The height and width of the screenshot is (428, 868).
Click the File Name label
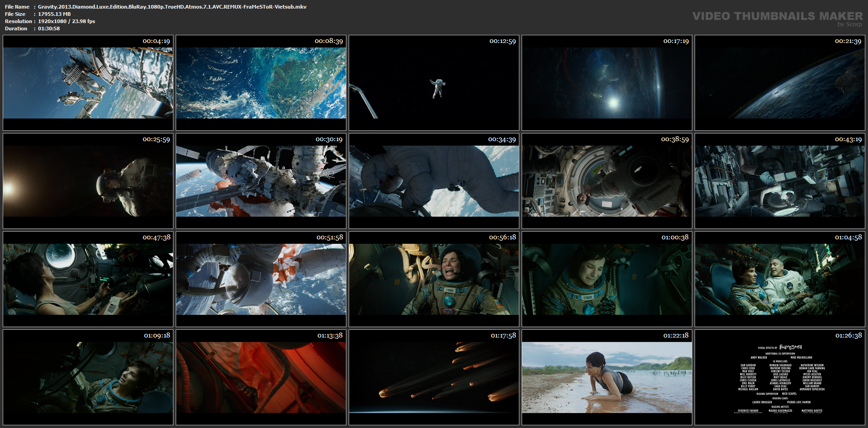pos(17,7)
